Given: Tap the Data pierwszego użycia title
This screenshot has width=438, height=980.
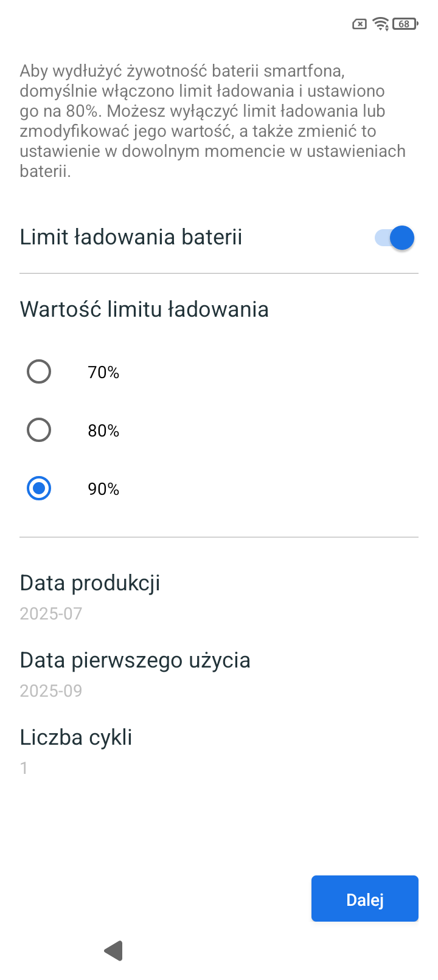Looking at the screenshot, I should tap(135, 660).
